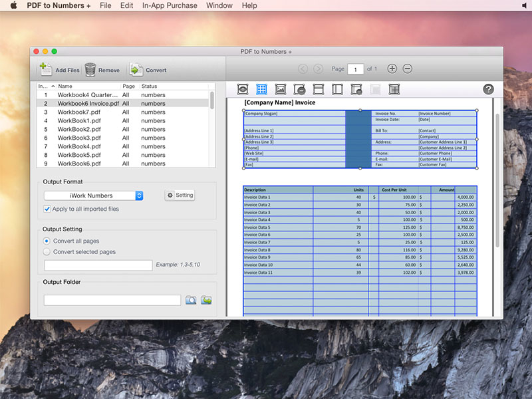Image resolution: width=532 pixels, height=399 pixels.
Task: Click the Remove trash can icon
Action: [x=90, y=70]
